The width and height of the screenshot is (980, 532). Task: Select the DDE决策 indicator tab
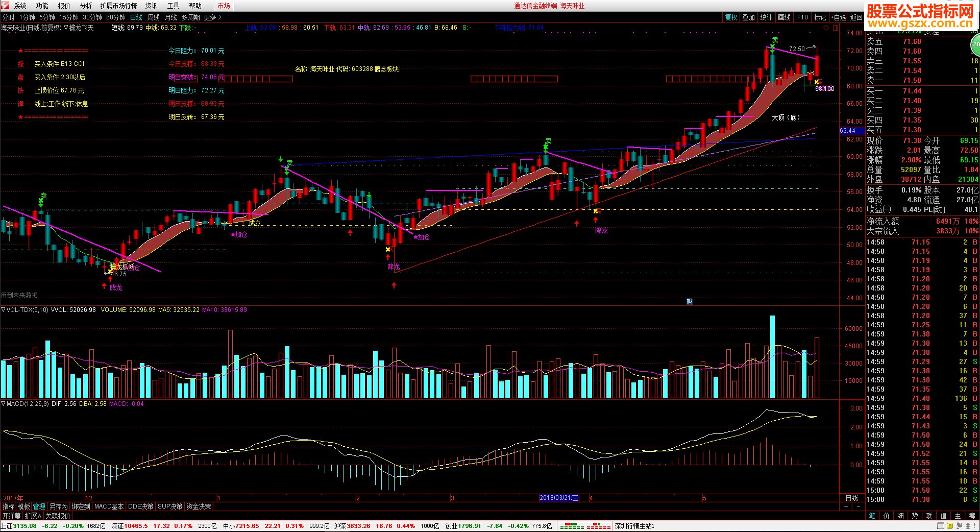(141, 506)
